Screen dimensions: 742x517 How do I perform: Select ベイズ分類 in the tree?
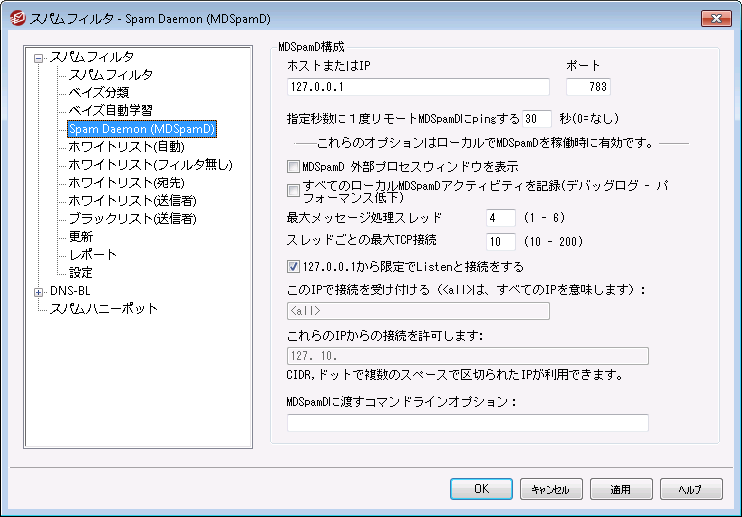[98, 93]
